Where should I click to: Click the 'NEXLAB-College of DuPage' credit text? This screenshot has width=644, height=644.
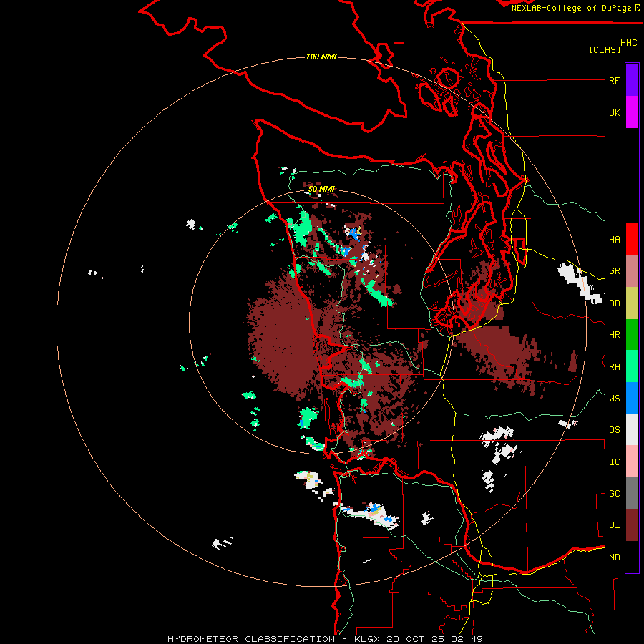pos(572,8)
